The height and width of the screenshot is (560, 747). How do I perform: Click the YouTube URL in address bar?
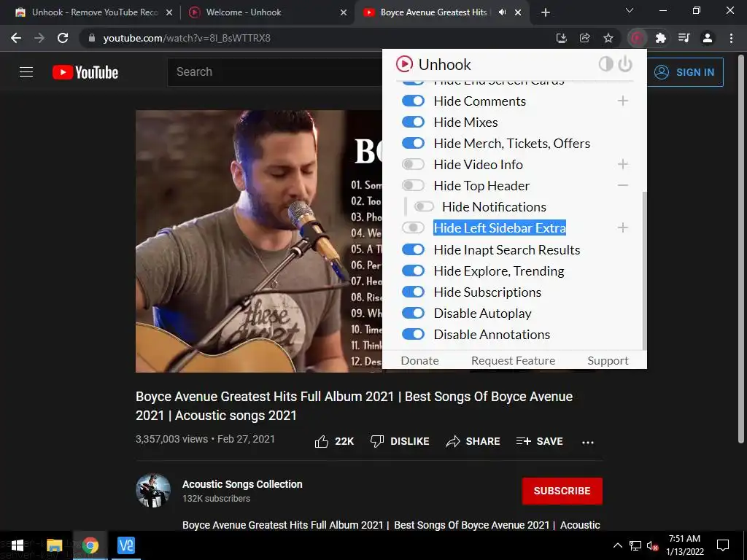[187, 38]
